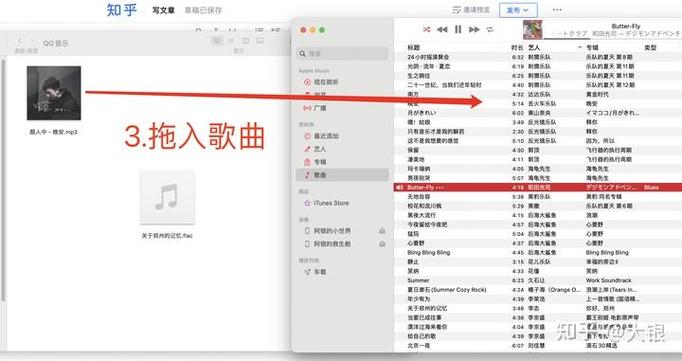Click the playback progress bar under Butter-Fly

[x=613, y=39]
